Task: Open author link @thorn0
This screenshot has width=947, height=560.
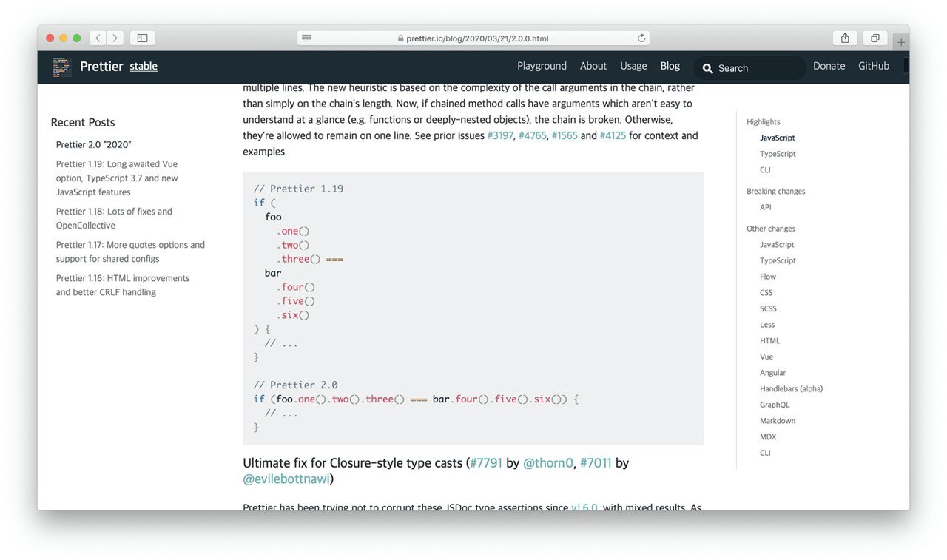Action: click(x=548, y=463)
